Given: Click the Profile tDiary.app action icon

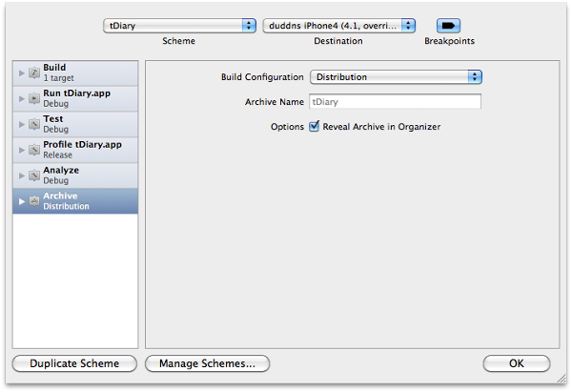Looking at the screenshot, I should tap(33, 150).
